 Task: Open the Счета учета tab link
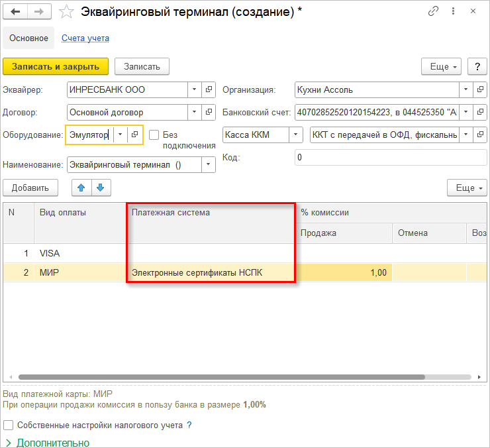tap(85, 38)
